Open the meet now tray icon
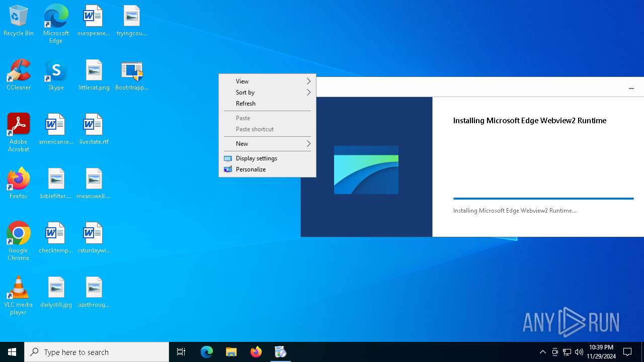Viewport: 644px width, 362px height. 554,352
